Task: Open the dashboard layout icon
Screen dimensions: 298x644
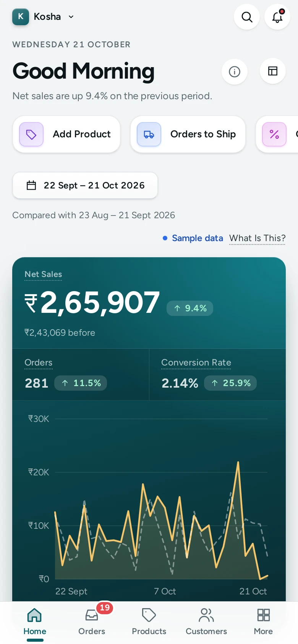Action: pyautogui.click(x=273, y=71)
